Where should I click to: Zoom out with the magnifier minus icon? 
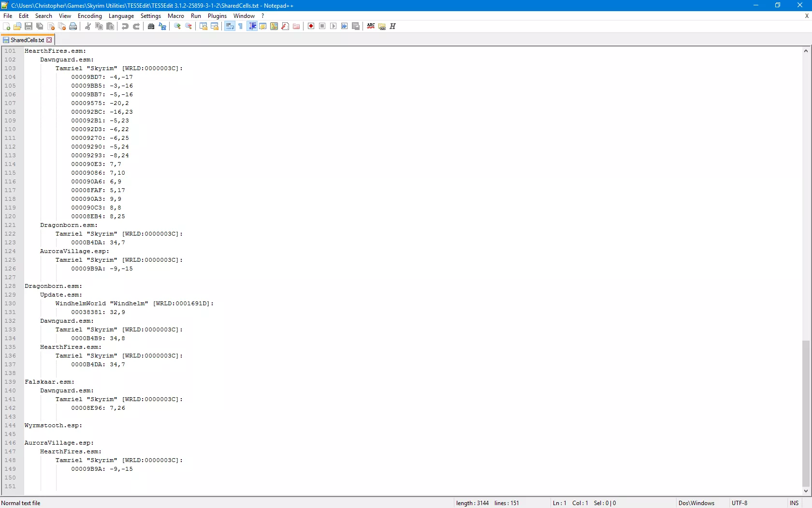188,26
